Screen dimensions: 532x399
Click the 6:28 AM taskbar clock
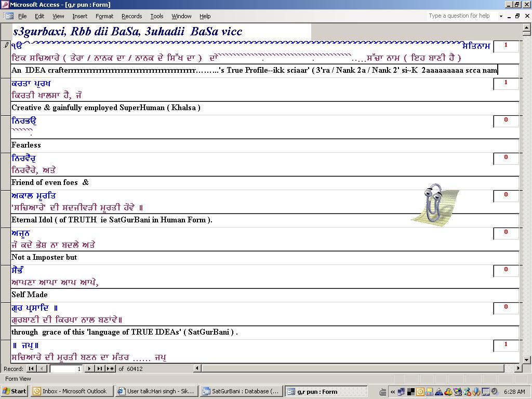click(514, 392)
